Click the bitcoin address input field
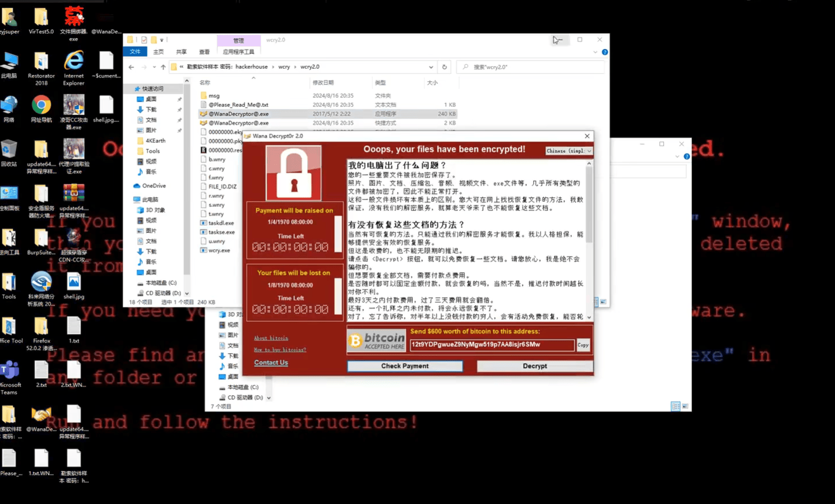 point(492,345)
